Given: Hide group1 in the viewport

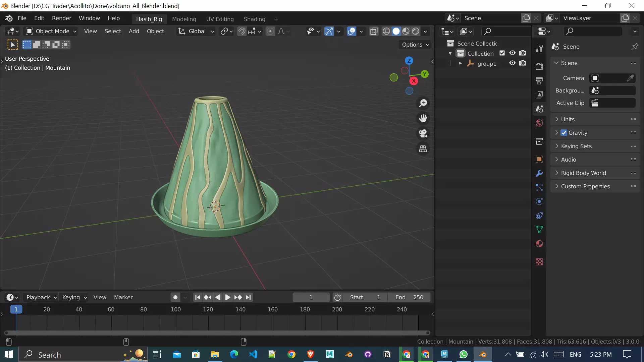Looking at the screenshot, I should pos(512,63).
